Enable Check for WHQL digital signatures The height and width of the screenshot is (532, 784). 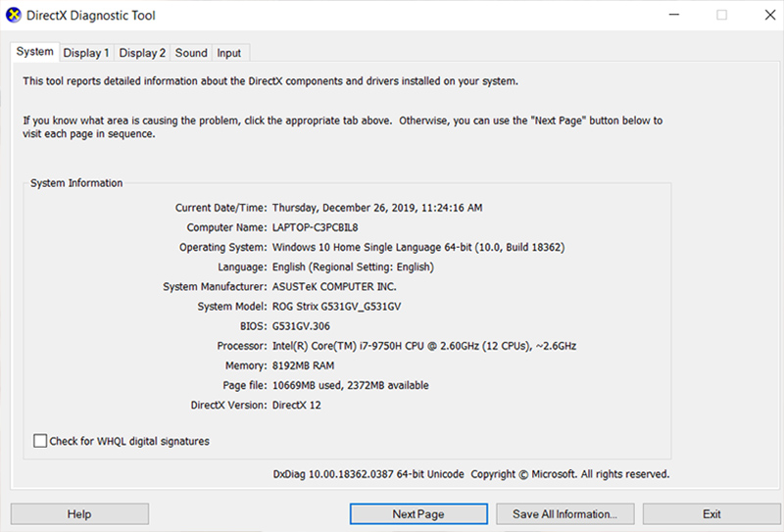click(40, 441)
